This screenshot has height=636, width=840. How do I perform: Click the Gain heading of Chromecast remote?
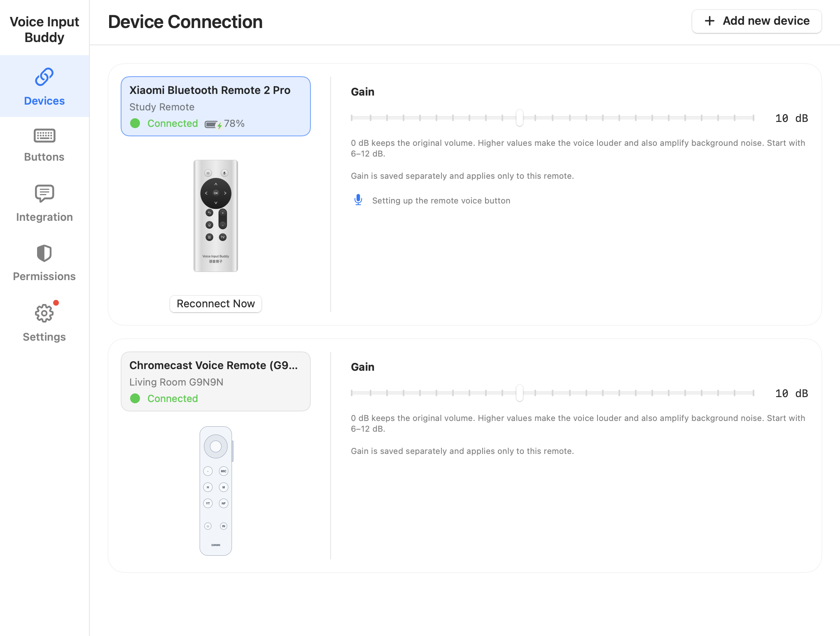click(362, 367)
